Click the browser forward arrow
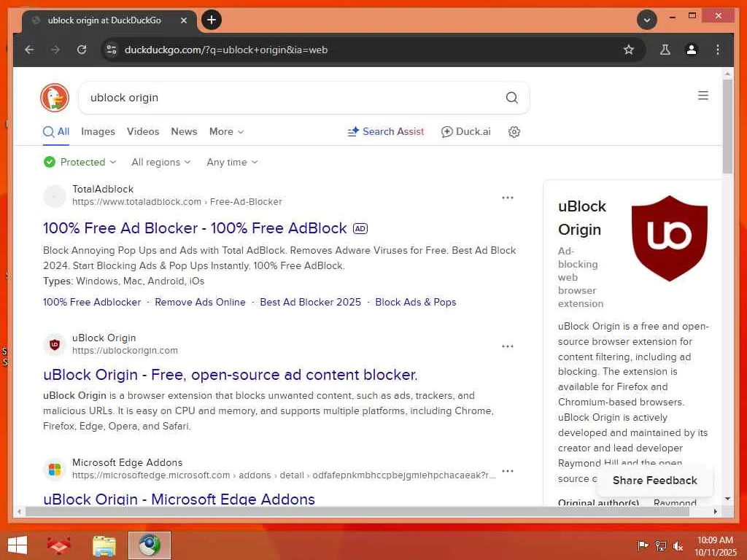The width and height of the screenshot is (747, 560). [55, 50]
